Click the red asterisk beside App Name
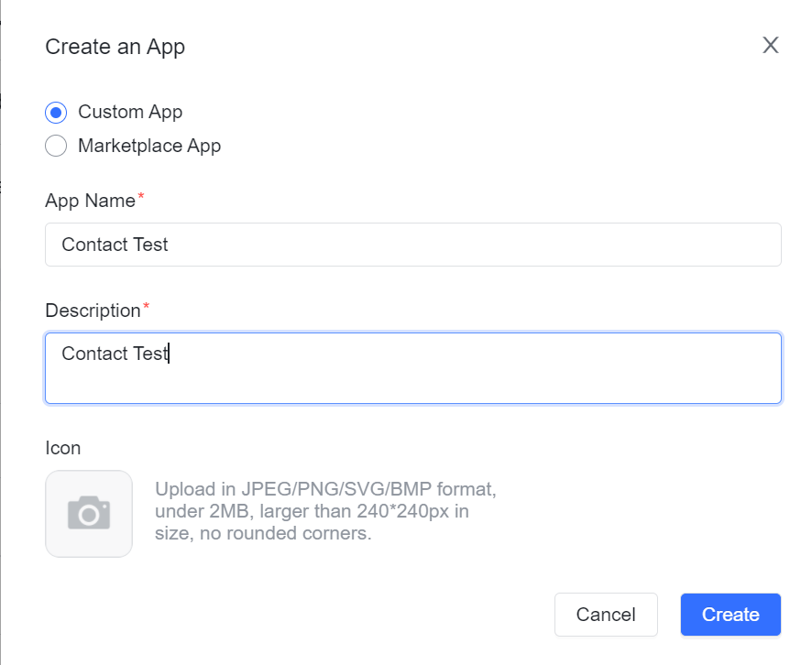The height and width of the screenshot is (665, 812). pyautogui.click(x=140, y=198)
